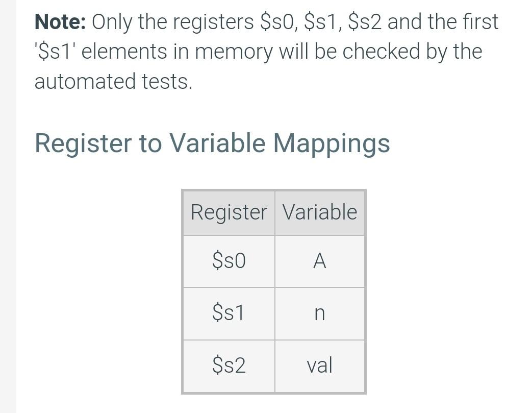The width and height of the screenshot is (532, 413).
Task: Select the variable n cell
Action: coord(320,313)
